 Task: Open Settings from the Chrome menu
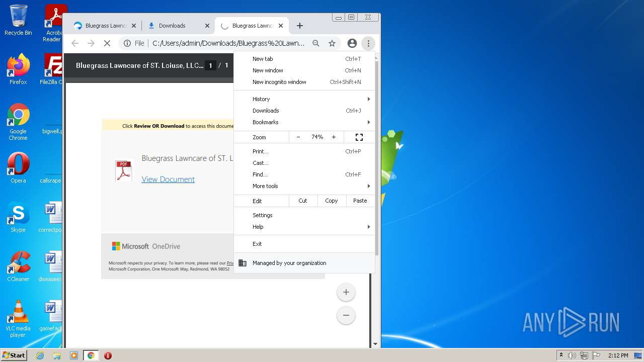(x=304, y=215)
